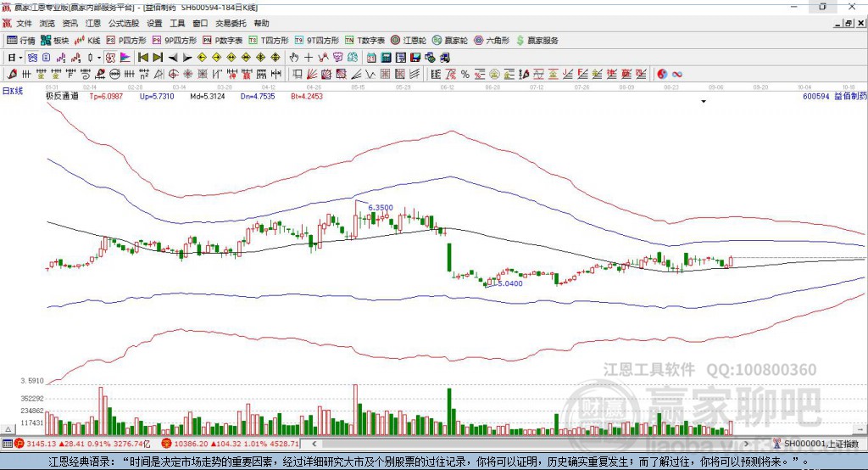This screenshot has width=868, height=470.
Task: Move chart left with black arrow
Action: click(173, 58)
